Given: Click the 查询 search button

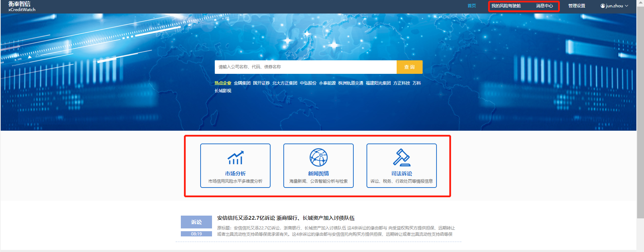Looking at the screenshot, I should (x=409, y=67).
